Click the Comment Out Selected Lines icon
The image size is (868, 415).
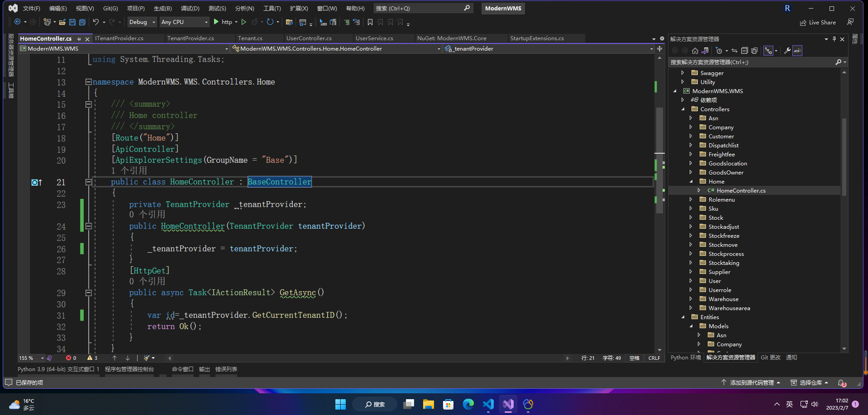(x=347, y=22)
